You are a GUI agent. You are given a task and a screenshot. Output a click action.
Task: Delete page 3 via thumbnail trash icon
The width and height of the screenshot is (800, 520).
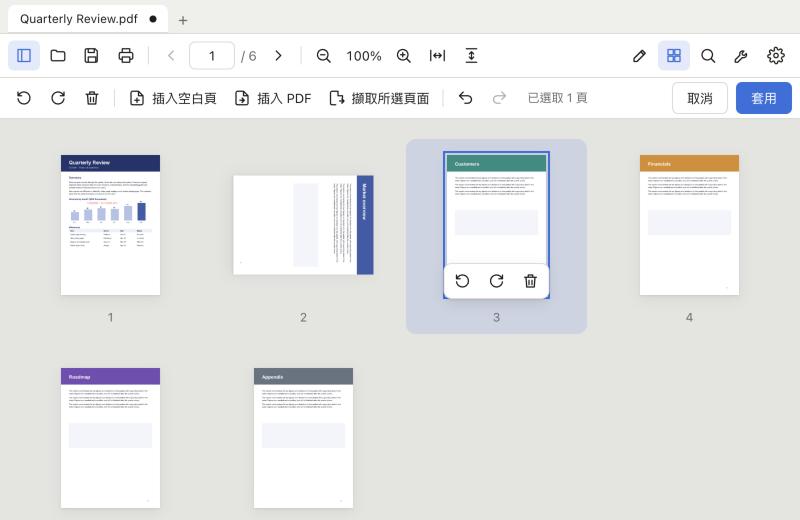[531, 281]
